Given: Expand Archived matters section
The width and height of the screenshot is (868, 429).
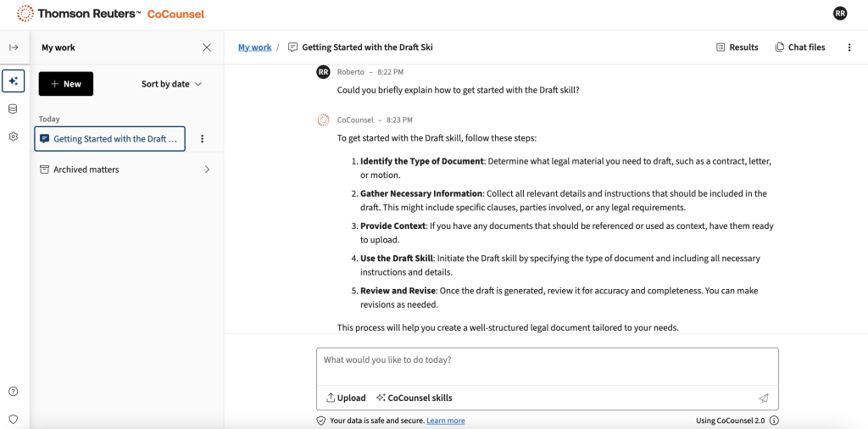Looking at the screenshot, I should 207,170.
